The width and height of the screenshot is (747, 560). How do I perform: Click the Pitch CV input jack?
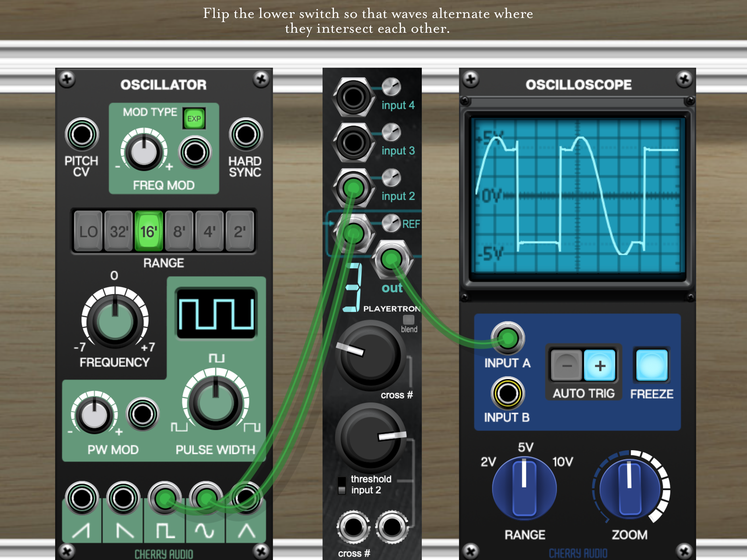pos(82,134)
